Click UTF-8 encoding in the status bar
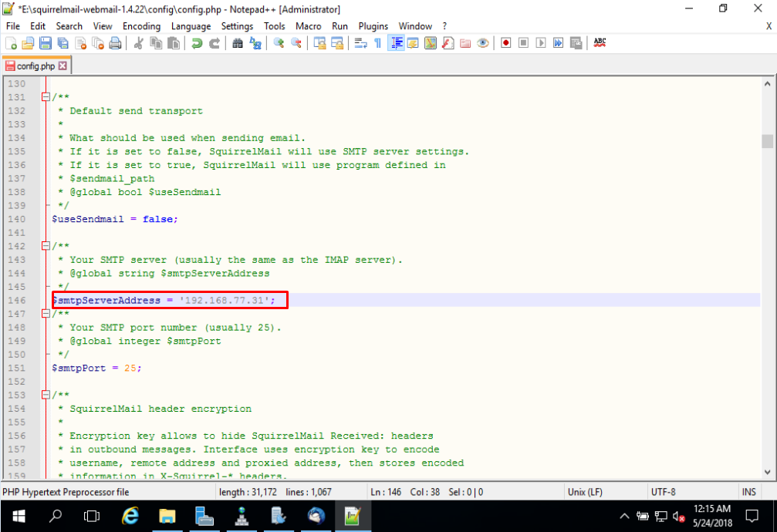Screen dimensions: 777x532 [663, 492]
